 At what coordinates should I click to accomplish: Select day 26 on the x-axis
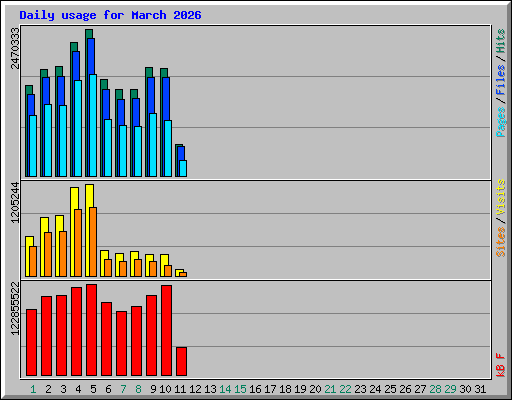(405, 389)
